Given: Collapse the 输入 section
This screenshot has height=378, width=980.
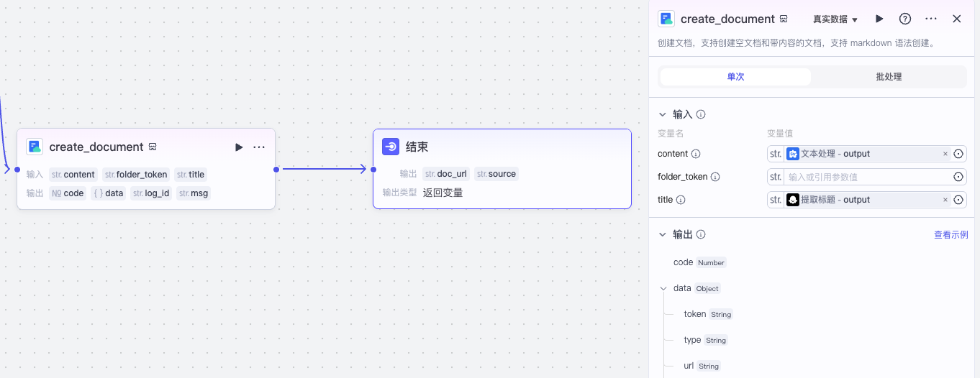Looking at the screenshot, I should pos(663,114).
